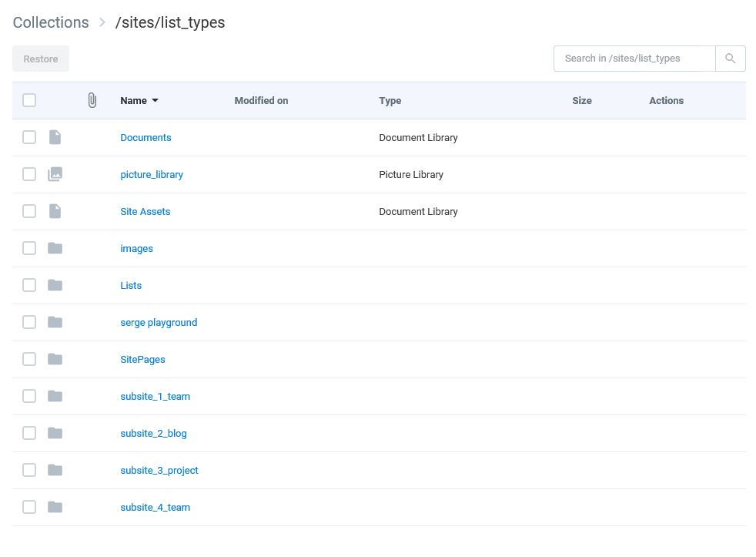This screenshot has height=557, width=756.
Task: Click the paperclip attachment column icon
Action: point(92,100)
